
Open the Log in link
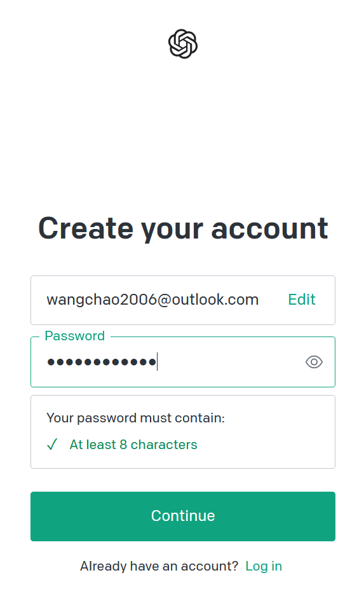coord(264,566)
